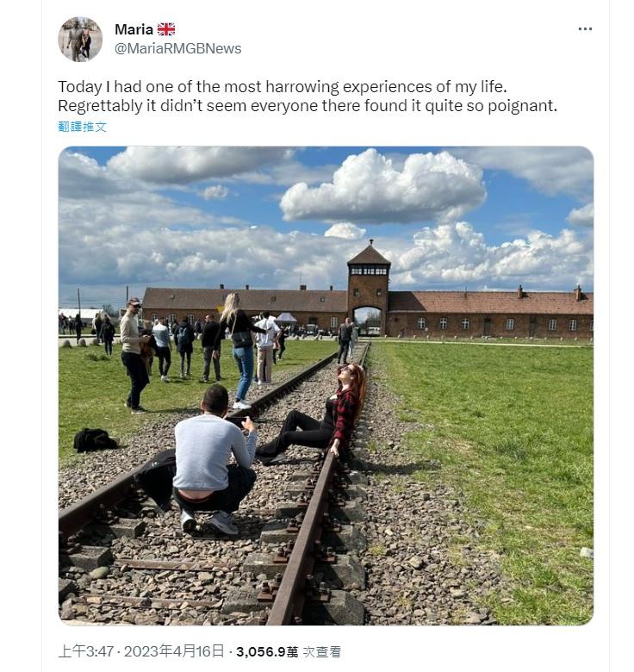Click the 次查看 views label
Viewport: 634px width, 672px height.
tap(321, 652)
